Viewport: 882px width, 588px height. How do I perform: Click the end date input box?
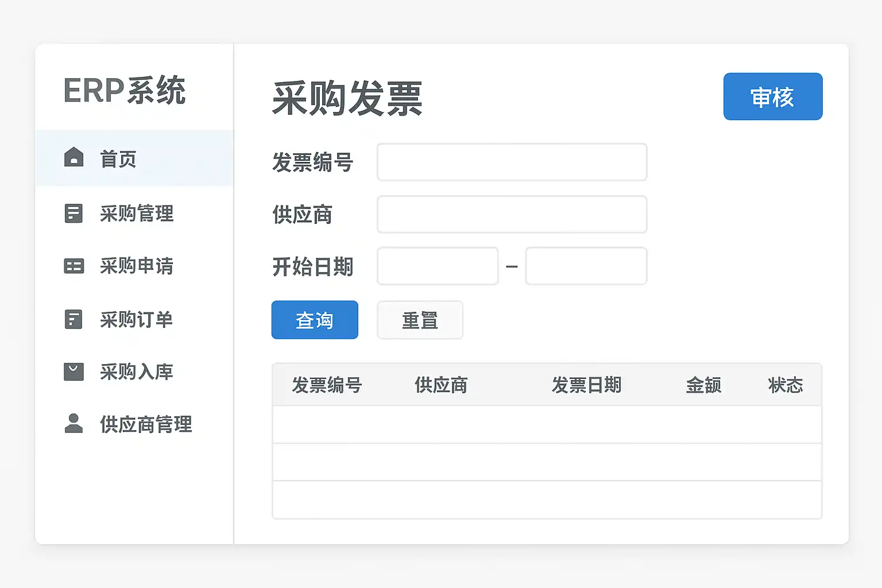586,266
